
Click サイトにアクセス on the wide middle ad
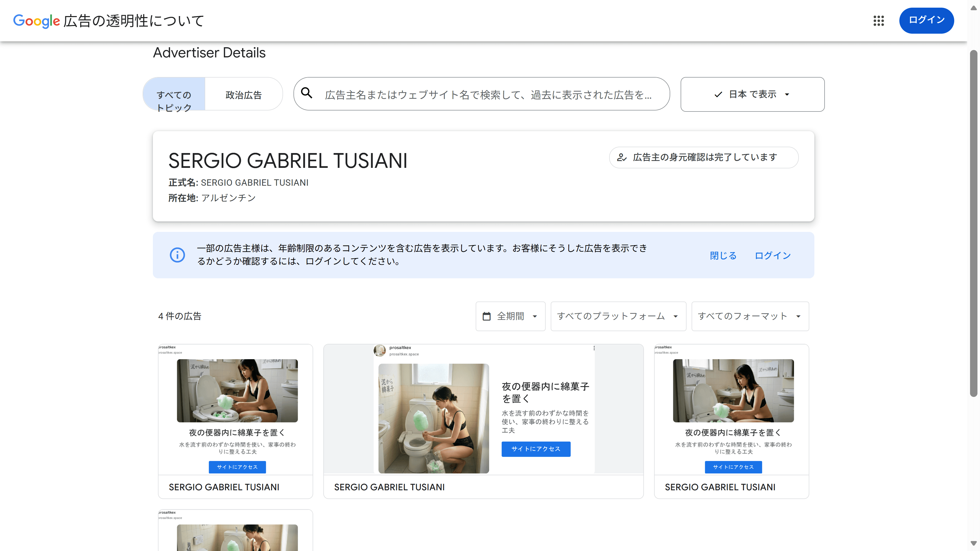536,449
